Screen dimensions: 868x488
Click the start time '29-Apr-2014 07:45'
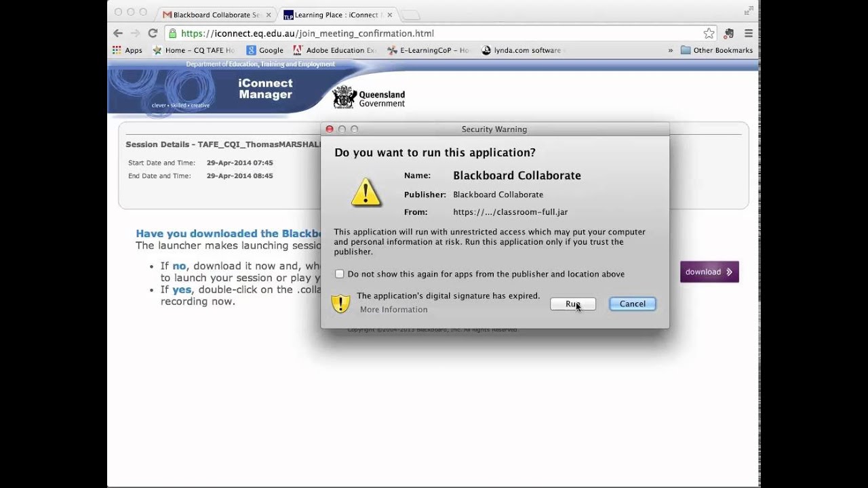(240, 163)
